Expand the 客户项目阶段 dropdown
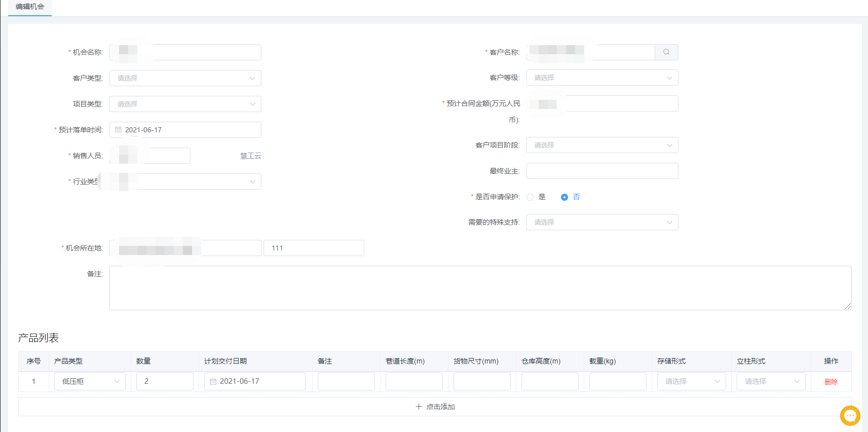The height and width of the screenshot is (432, 868). pyautogui.click(x=602, y=145)
